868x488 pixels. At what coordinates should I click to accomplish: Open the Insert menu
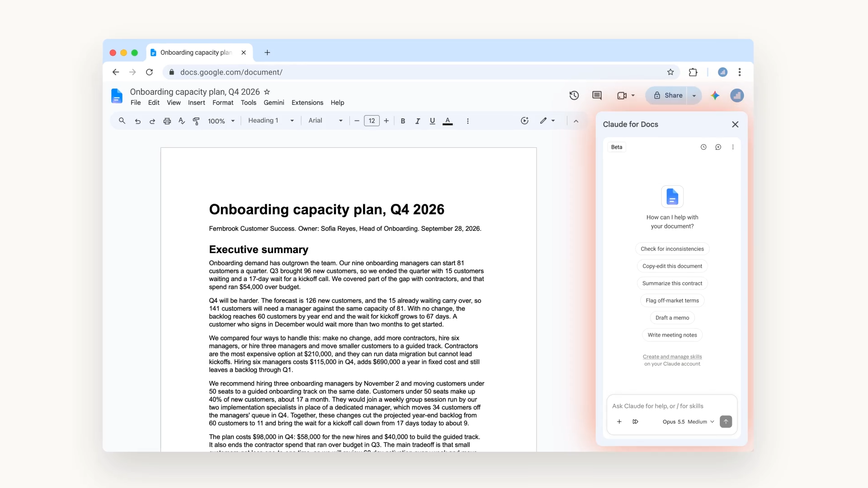pos(197,103)
